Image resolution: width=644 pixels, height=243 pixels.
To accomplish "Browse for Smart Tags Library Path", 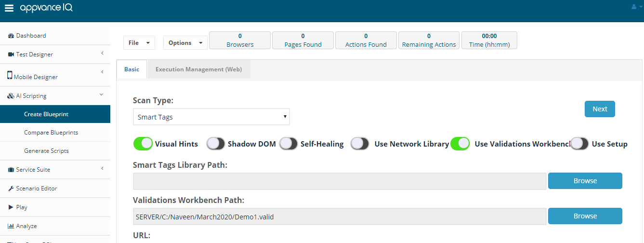I will click(x=585, y=181).
